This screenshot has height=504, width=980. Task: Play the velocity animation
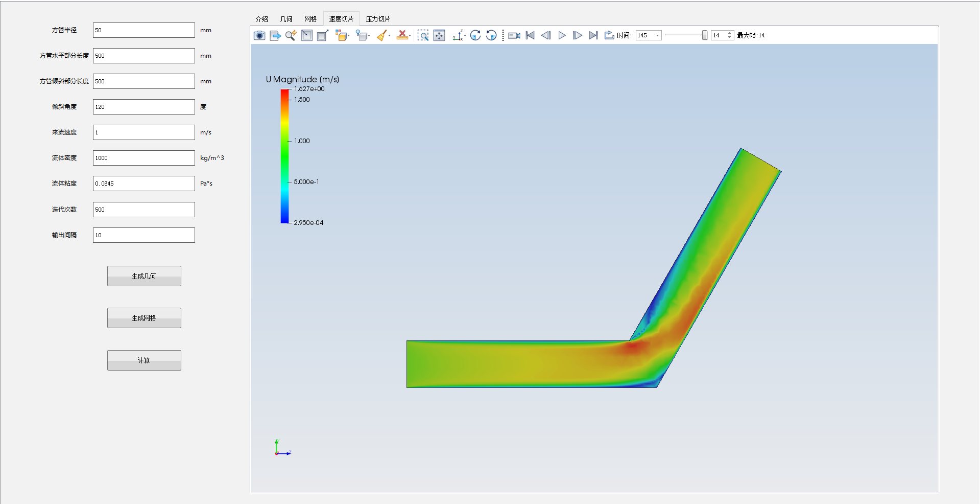point(562,35)
